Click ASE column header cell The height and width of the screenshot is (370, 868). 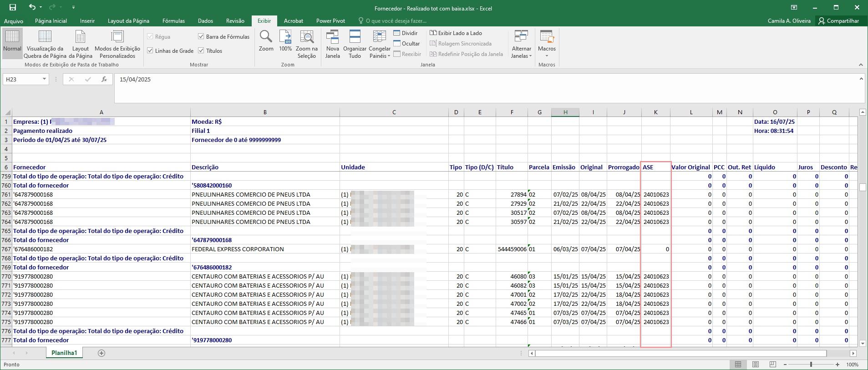(x=655, y=167)
